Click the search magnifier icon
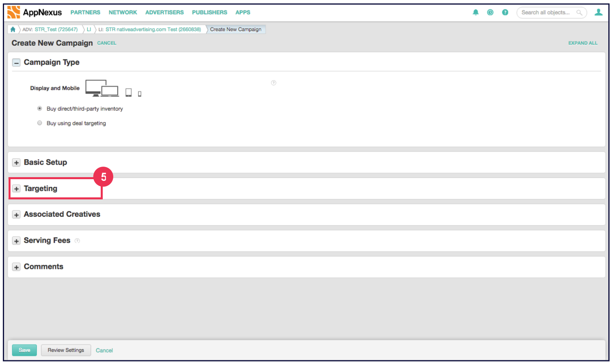Screen dimensions: 614x364 (x=579, y=13)
